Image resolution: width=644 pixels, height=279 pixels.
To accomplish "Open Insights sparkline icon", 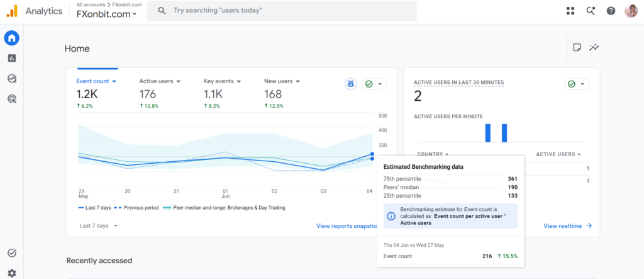I will point(594,47).
